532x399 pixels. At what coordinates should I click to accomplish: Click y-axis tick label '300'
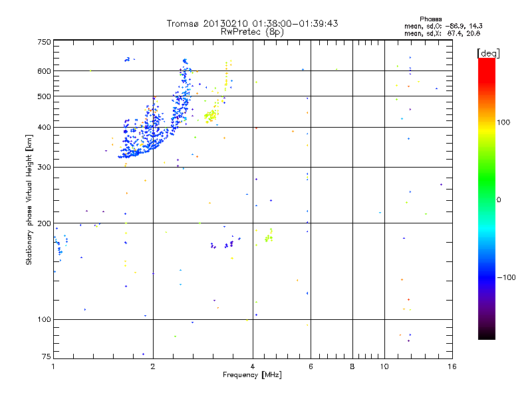pyautogui.click(x=45, y=168)
